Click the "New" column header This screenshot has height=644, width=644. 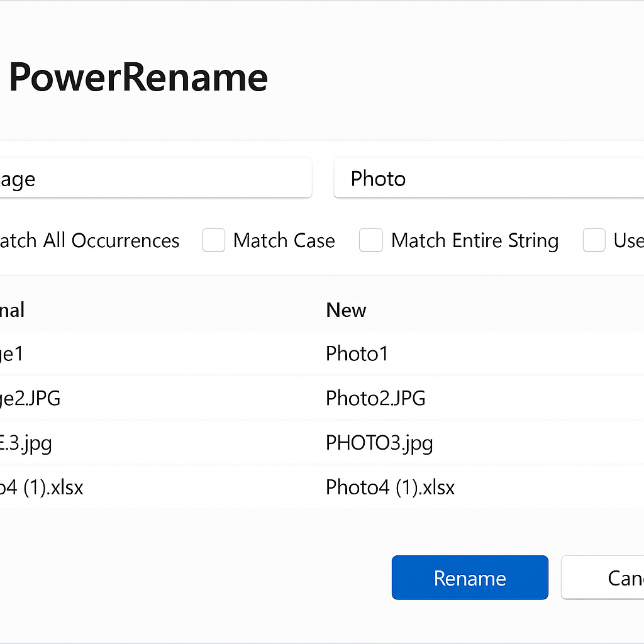[x=346, y=310]
